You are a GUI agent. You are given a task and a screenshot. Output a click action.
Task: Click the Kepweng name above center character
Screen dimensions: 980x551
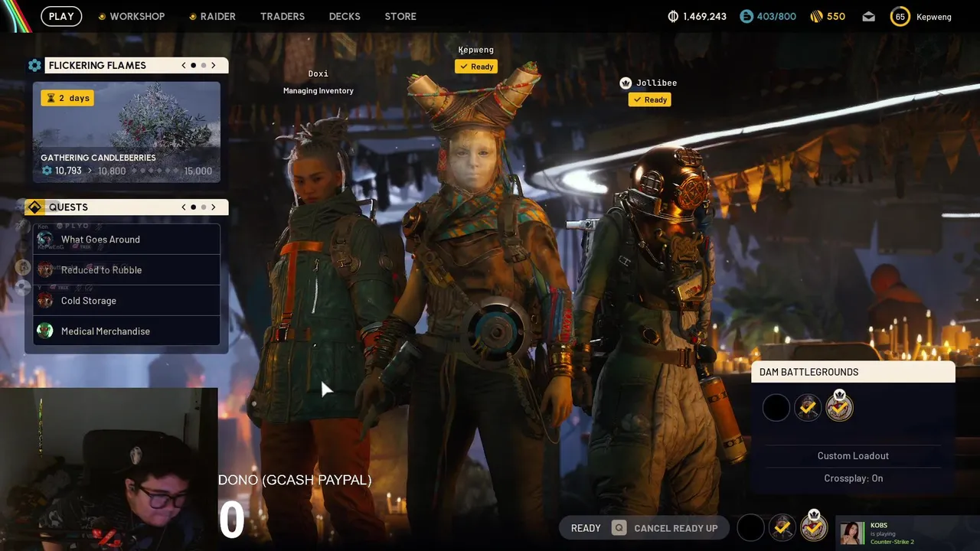point(476,50)
